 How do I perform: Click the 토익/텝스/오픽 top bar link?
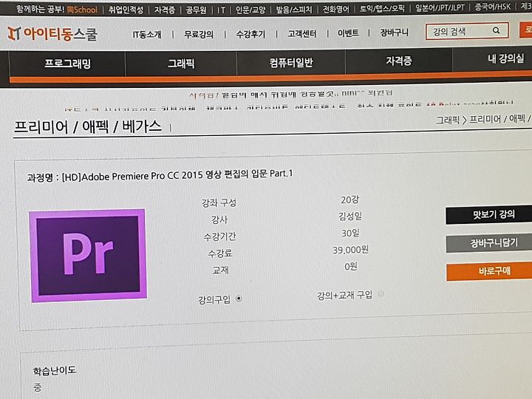coord(382,8)
